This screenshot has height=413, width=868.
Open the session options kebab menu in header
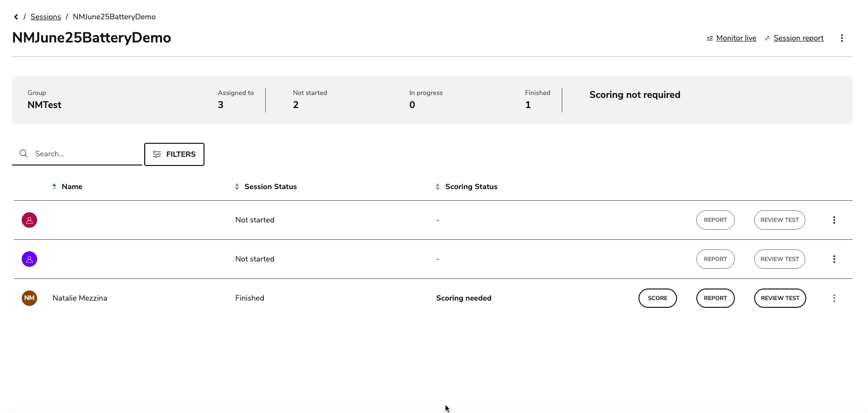[x=841, y=38]
